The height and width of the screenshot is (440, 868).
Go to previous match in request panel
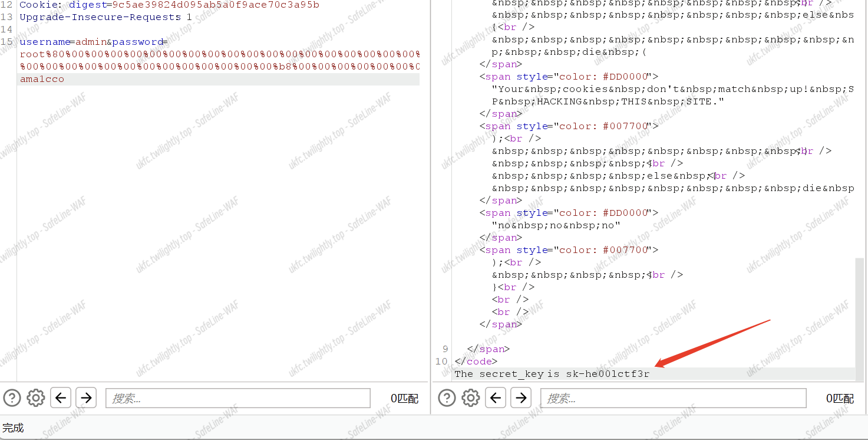pyautogui.click(x=61, y=398)
